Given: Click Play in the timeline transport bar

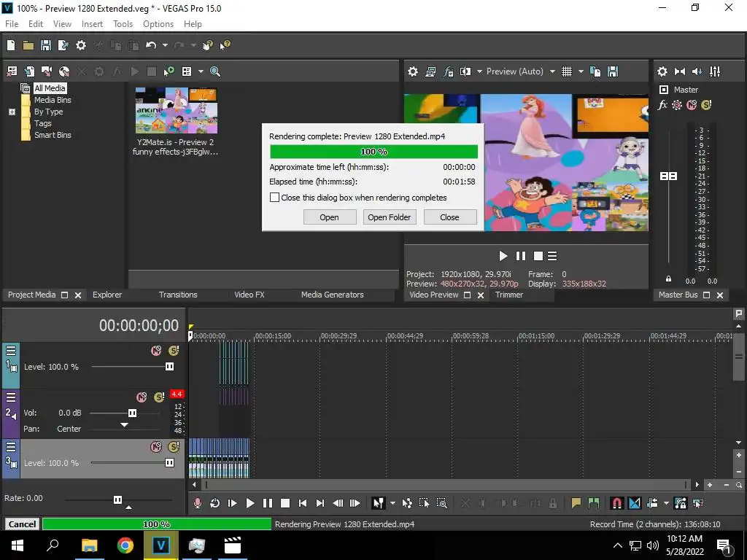Looking at the screenshot, I should 249,503.
